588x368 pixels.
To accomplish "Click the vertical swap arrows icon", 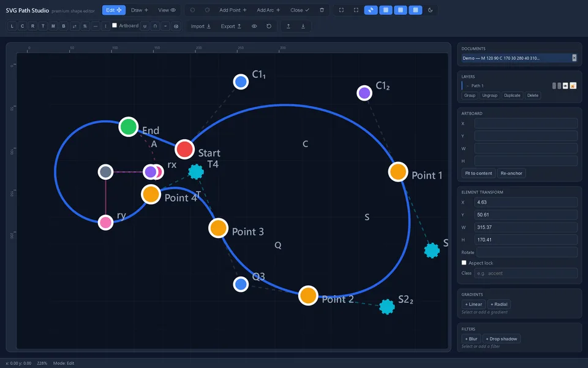I will 85,26.
